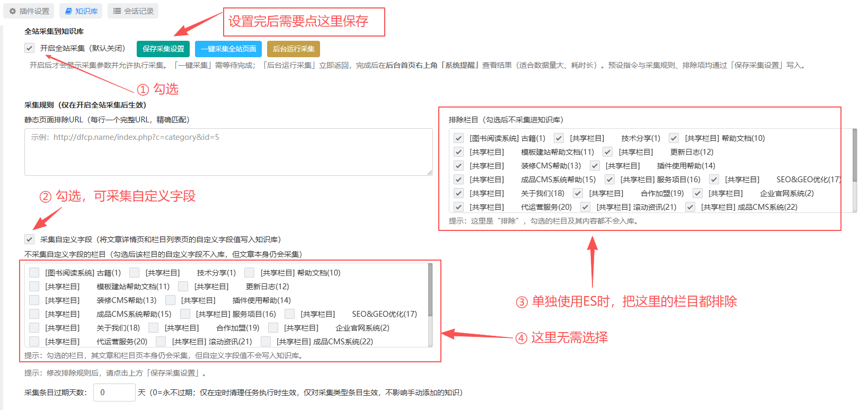Click the 排除栏目 list scrollbar

click(854, 156)
